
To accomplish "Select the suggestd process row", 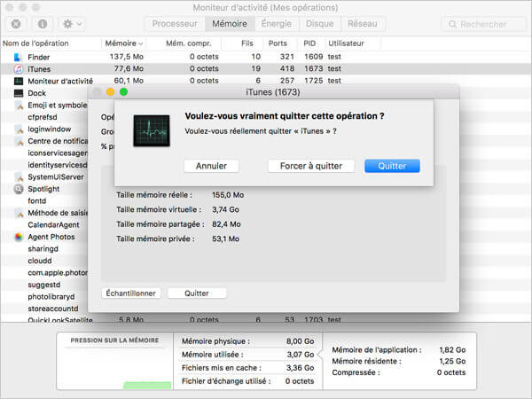I will click(44, 285).
